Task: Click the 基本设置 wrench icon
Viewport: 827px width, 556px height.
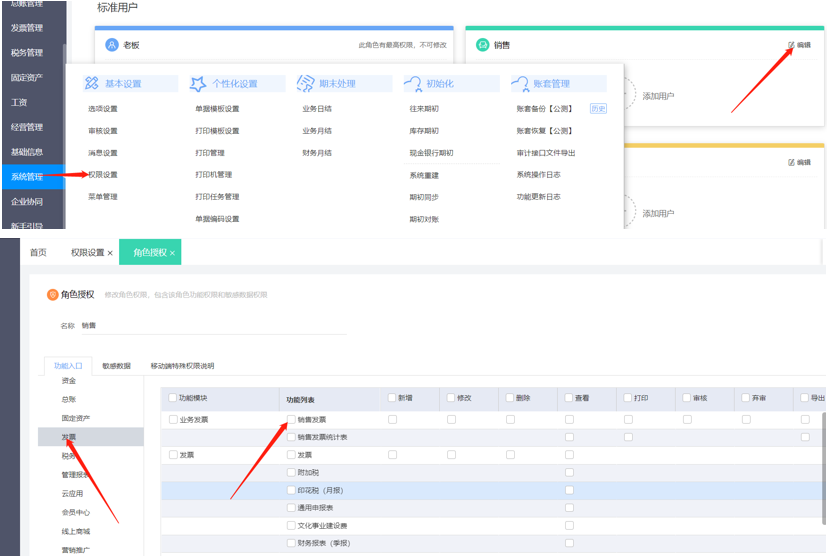Action: 92,84
